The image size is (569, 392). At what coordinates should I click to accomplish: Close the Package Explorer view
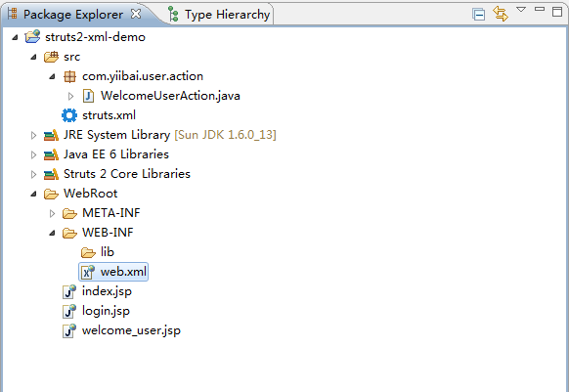coord(136,14)
